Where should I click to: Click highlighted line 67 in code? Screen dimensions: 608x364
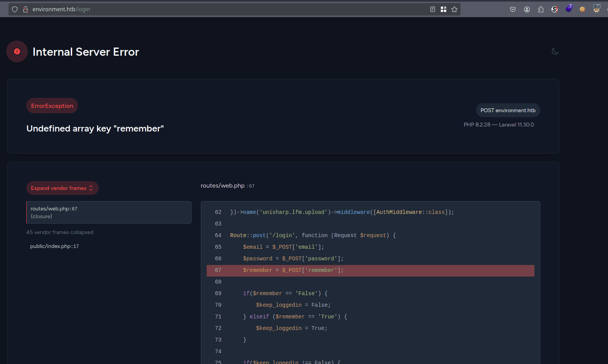click(370, 270)
